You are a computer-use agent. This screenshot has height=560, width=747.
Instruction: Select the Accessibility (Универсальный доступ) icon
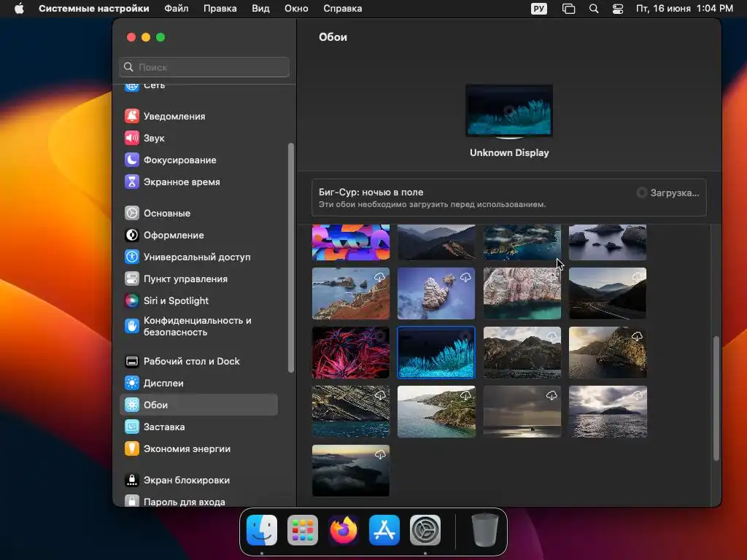tap(132, 257)
